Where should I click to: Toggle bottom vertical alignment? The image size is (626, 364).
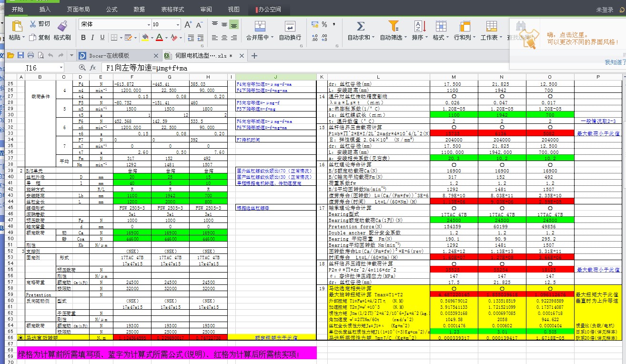click(x=234, y=24)
